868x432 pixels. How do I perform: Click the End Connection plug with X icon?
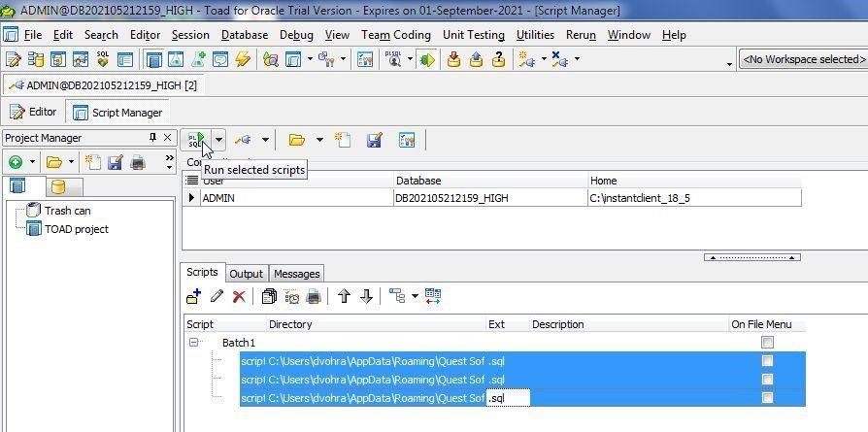(559, 59)
